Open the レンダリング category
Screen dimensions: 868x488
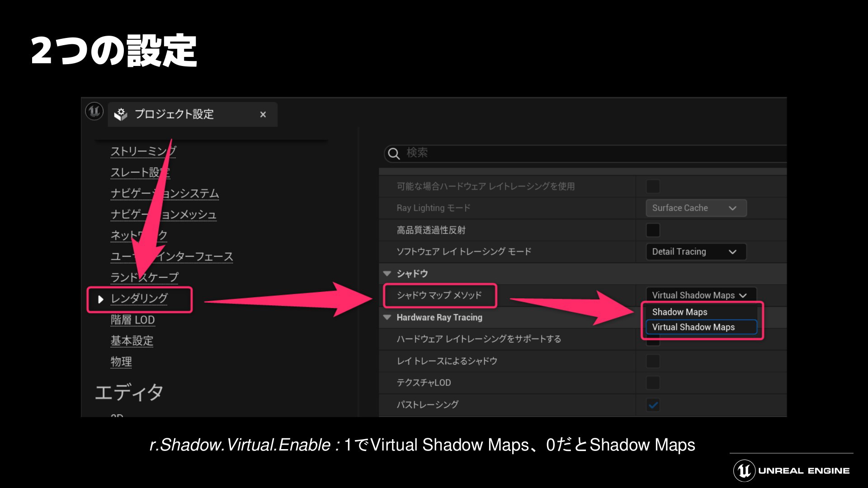tap(139, 299)
